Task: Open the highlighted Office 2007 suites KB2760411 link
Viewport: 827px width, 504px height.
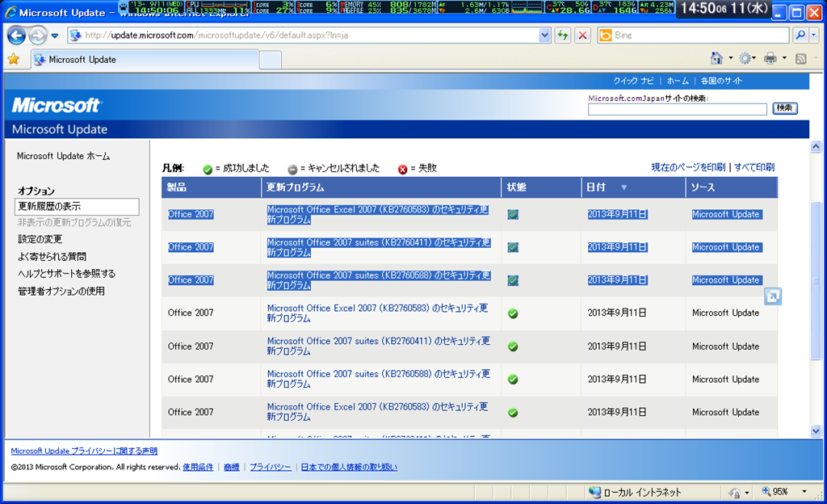Action: [379, 247]
